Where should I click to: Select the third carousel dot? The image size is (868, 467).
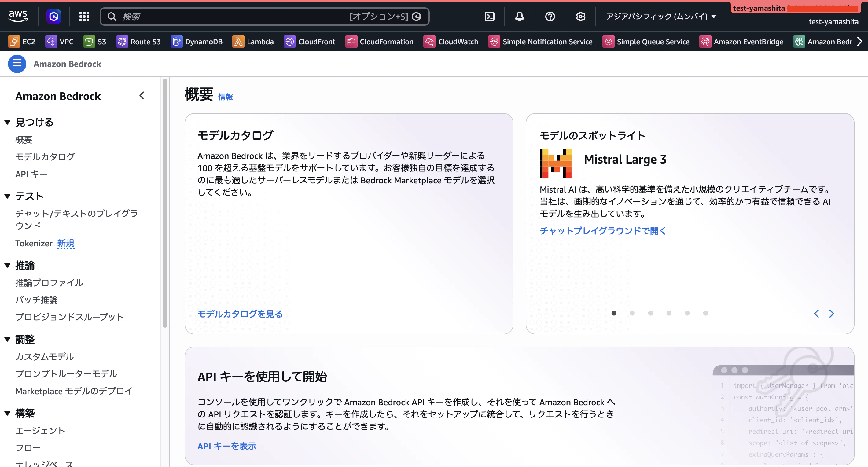point(650,313)
